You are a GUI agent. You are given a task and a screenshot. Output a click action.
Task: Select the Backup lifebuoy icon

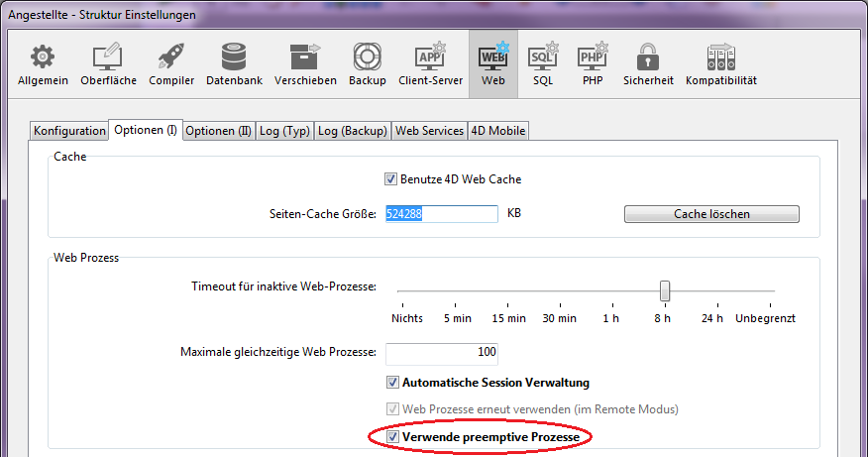click(x=367, y=57)
